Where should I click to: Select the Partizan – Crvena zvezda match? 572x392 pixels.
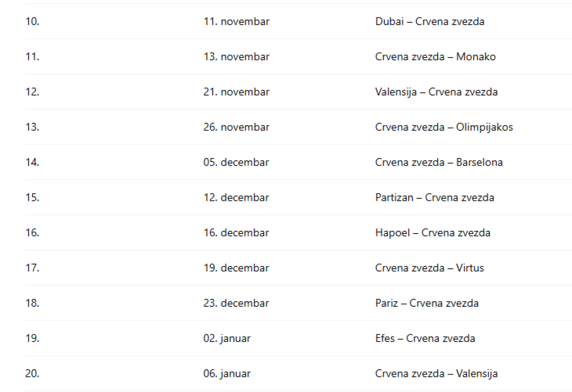(x=434, y=198)
